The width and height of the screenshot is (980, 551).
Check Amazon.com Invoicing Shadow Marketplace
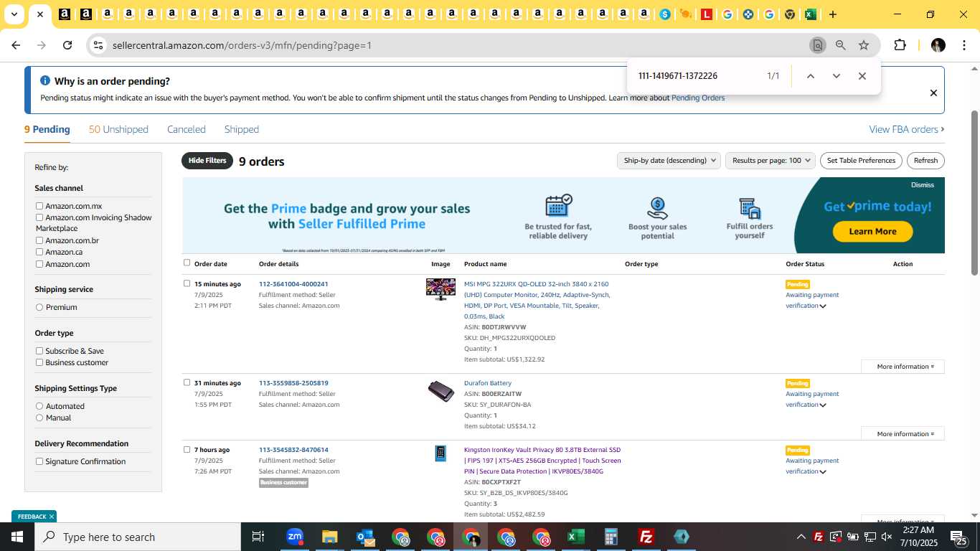tap(39, 217)
